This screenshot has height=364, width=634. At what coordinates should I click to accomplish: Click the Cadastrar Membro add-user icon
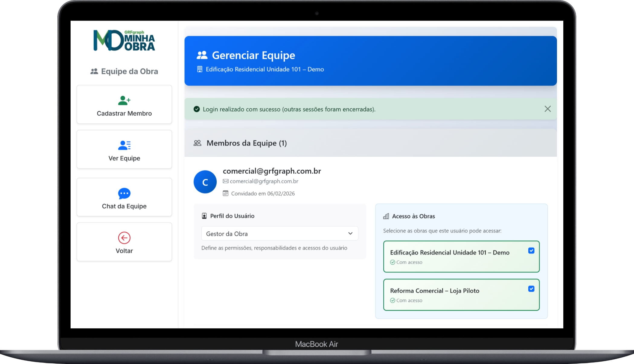(124, 100)
